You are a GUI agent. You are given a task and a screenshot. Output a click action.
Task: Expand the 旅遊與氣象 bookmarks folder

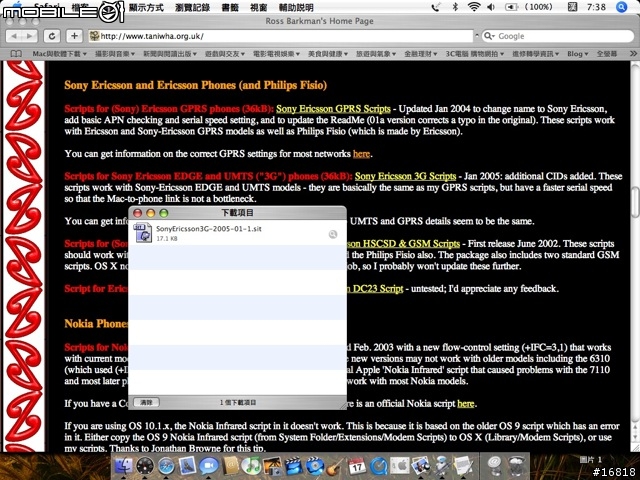point(376,54)
